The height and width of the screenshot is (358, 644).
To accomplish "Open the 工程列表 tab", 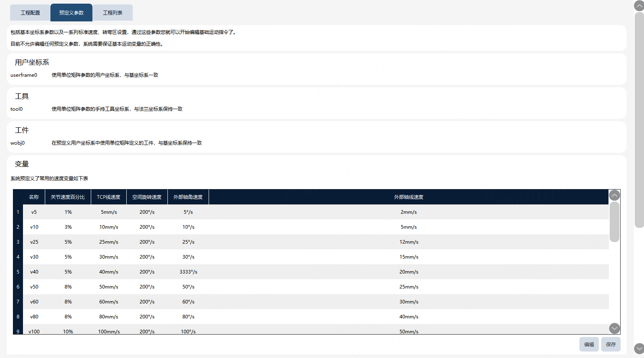I will [113, 13].
